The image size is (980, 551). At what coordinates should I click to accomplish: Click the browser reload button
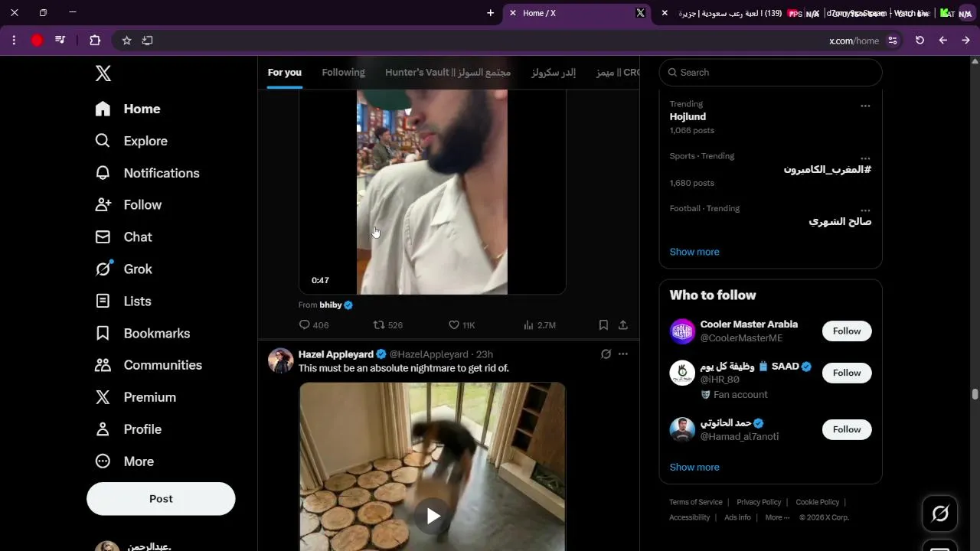click(x=920, y=41)
